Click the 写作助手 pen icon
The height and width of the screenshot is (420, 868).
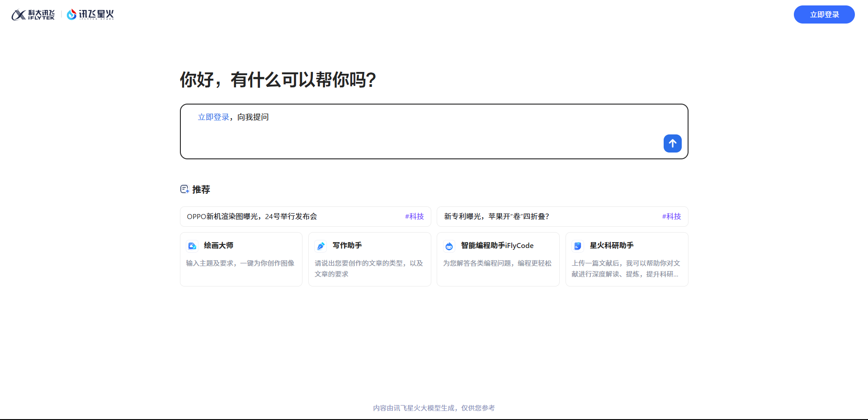(321, 246)
